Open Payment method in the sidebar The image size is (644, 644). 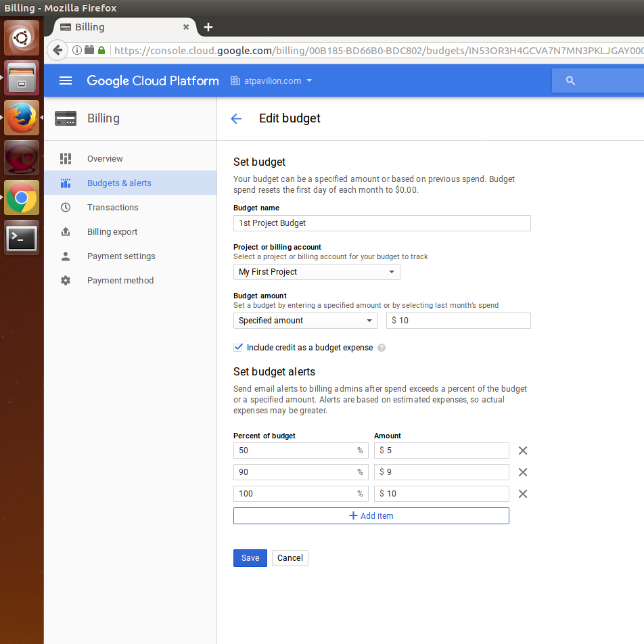(x=130, y=281)
